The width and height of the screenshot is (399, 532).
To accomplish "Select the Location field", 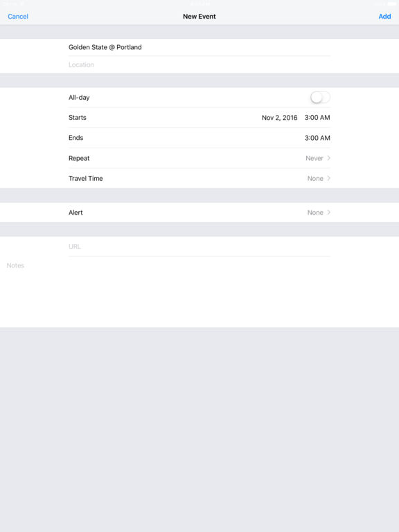I will [199, 64].
